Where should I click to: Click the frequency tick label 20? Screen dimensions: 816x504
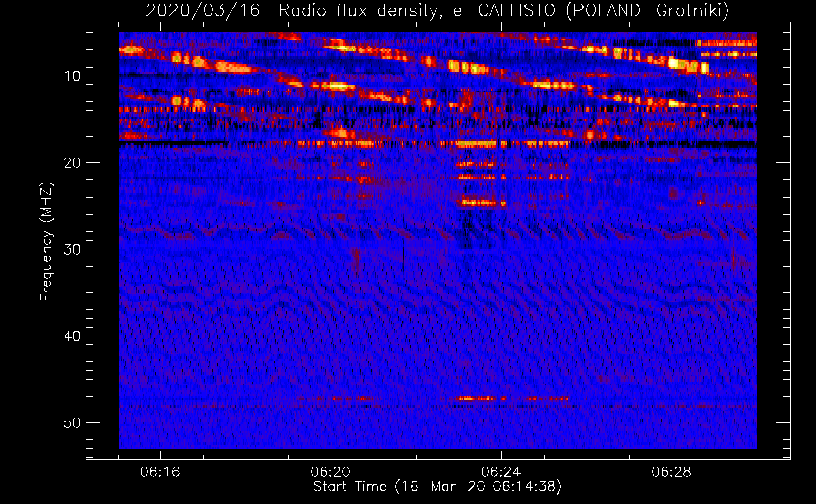point(72,163)
